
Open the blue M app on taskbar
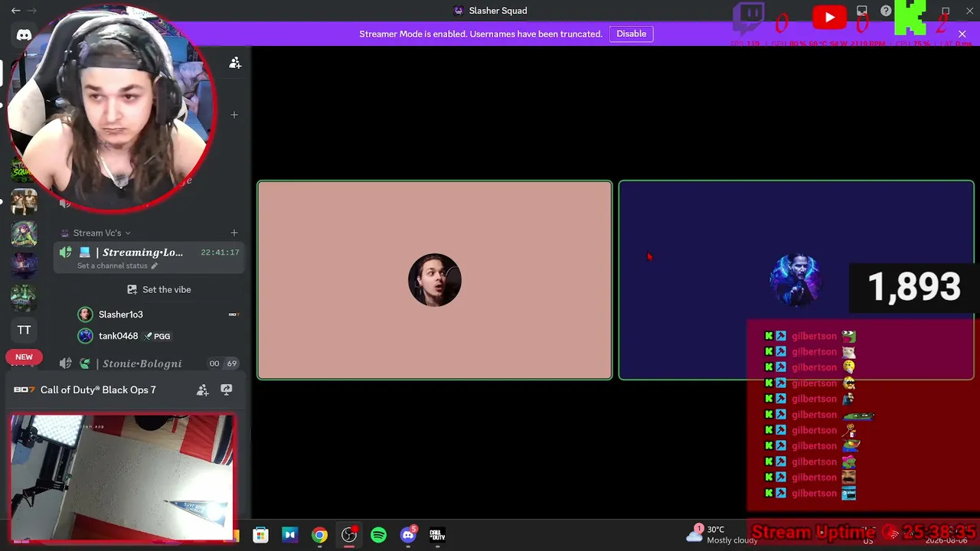pyautogui.click(x=290, y=535)
